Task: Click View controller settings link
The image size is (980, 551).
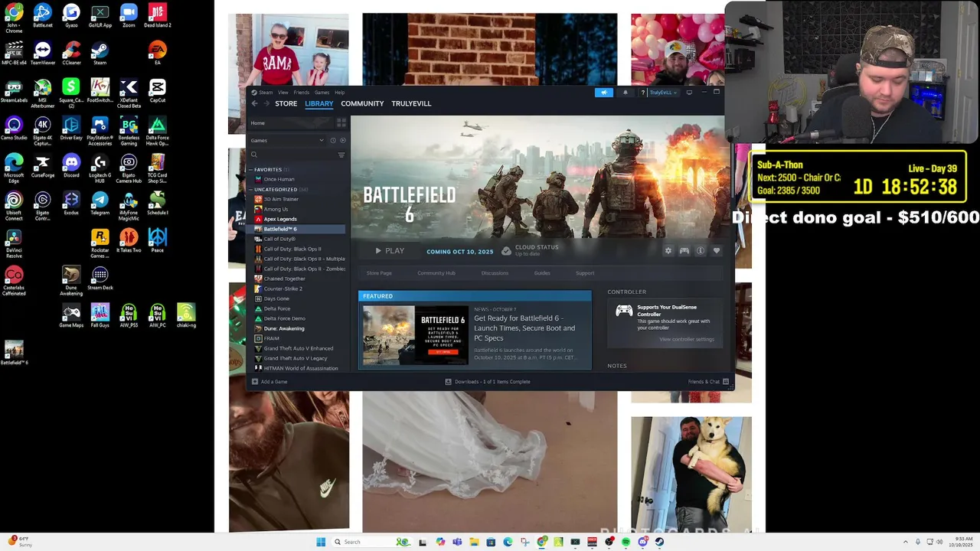Action: pyautogui.click(x=687, y=339)
